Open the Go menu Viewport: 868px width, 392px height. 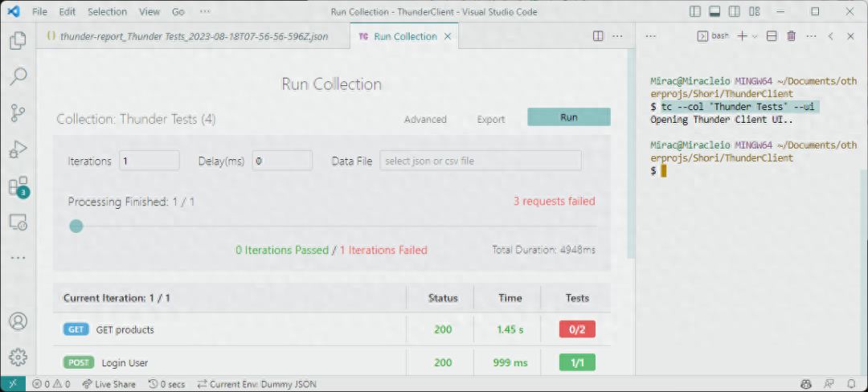[178, 11]
